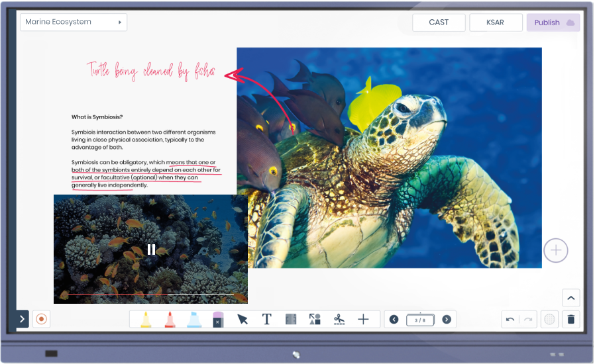The height and width of the screenshot is (364, 599).
Task: Expand the upward chevron panel
Action: 571,298
